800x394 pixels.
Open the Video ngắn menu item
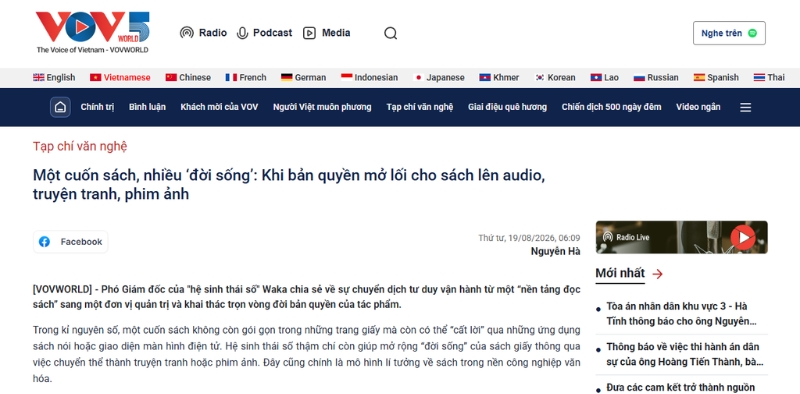pos(698,107)
